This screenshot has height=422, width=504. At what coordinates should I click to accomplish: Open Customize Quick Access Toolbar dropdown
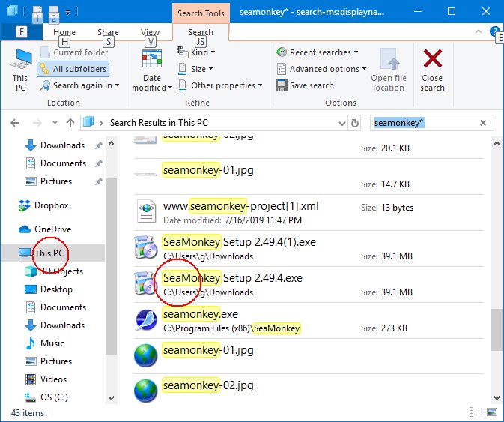pos(67,13)
